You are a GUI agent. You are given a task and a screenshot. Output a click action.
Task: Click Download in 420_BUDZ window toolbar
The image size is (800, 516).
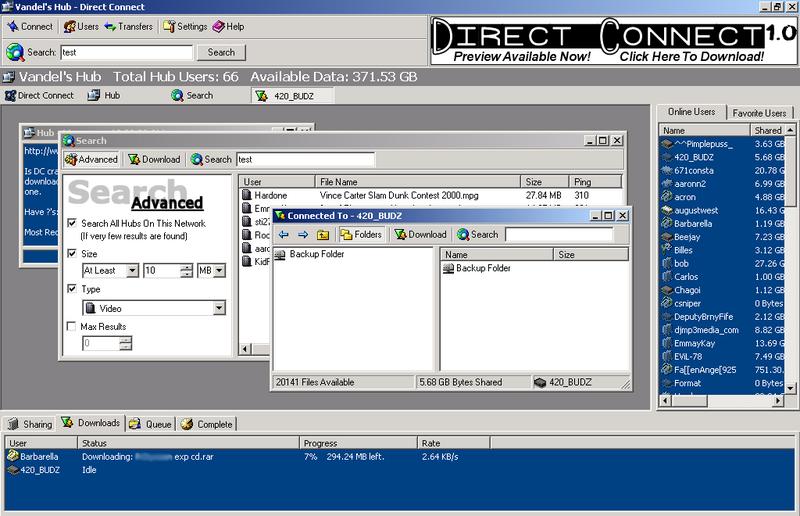421,235
